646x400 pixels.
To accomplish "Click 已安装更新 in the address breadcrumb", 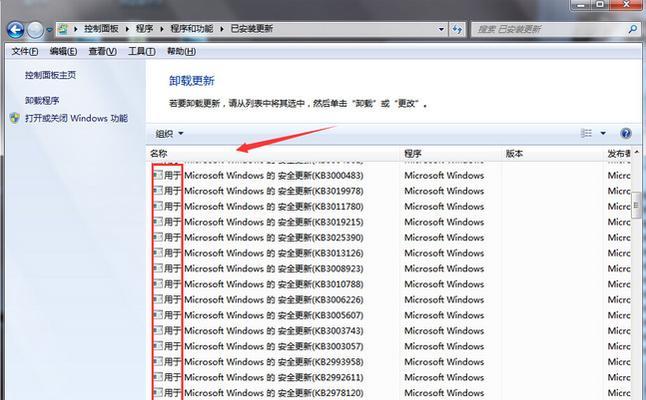I will coord(252,29).
